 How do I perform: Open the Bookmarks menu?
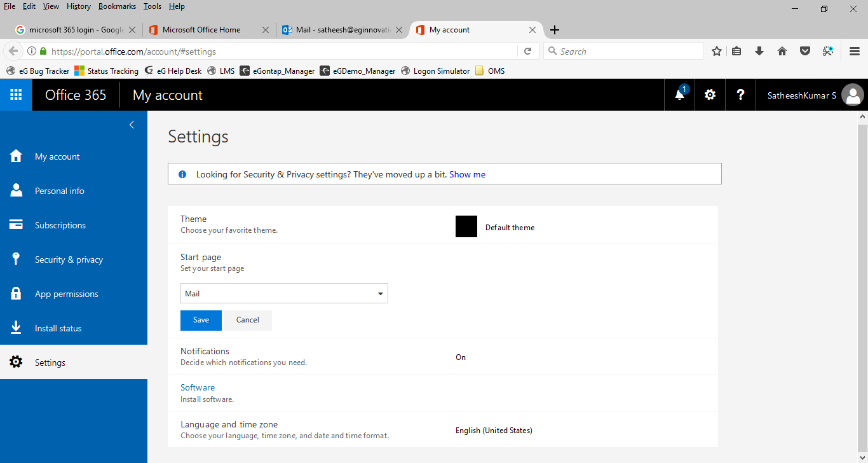[117, 6]
